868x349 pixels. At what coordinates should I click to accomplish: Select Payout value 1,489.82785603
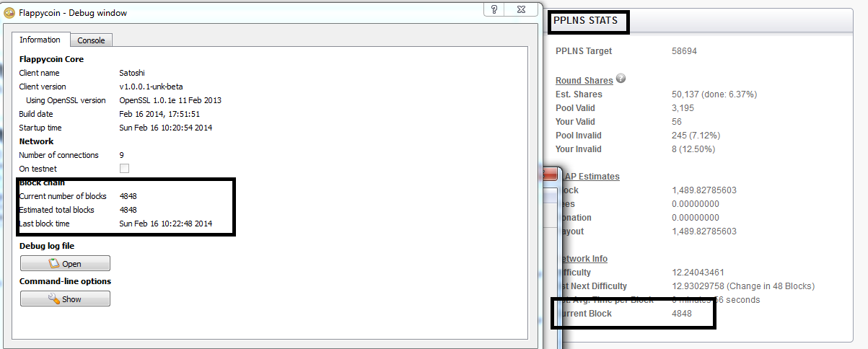(x=704, y=231)
